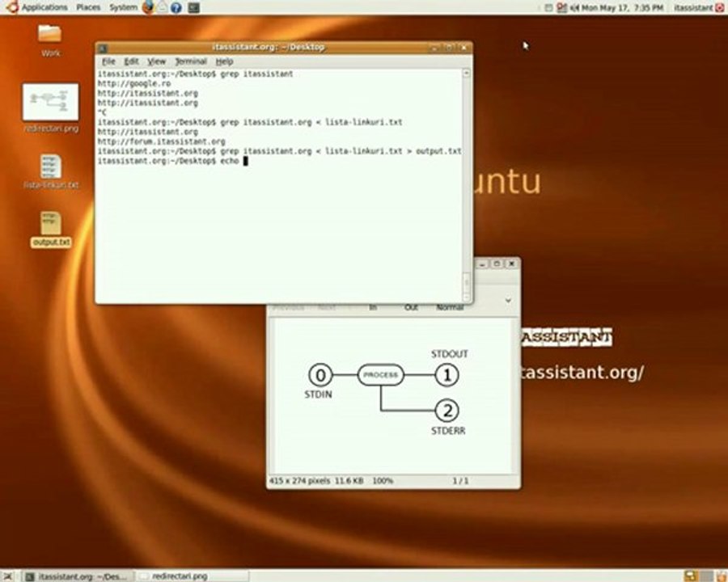Screen dimensions: 728x582
Task: Click the terminal scrollbar up arrow
Action: [466, 74]
